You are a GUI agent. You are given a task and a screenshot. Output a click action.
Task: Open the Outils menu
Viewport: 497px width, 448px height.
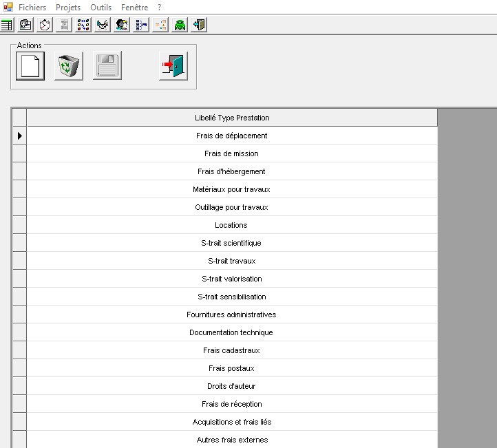101,8
